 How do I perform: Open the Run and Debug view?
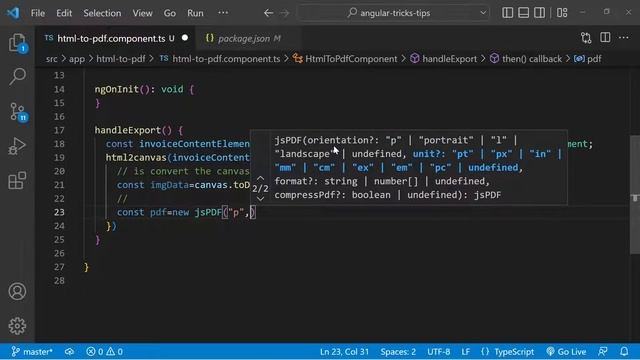point(17,146)
